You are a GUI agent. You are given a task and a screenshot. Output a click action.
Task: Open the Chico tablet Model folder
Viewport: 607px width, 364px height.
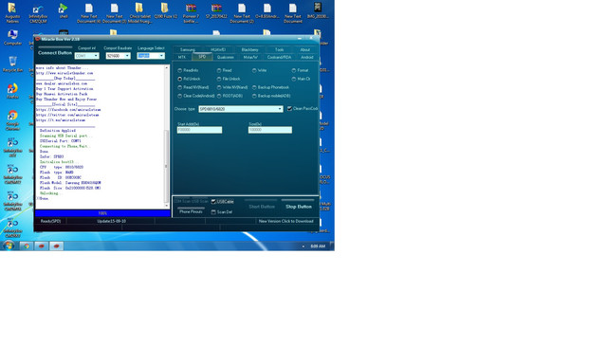click(139, 12)
